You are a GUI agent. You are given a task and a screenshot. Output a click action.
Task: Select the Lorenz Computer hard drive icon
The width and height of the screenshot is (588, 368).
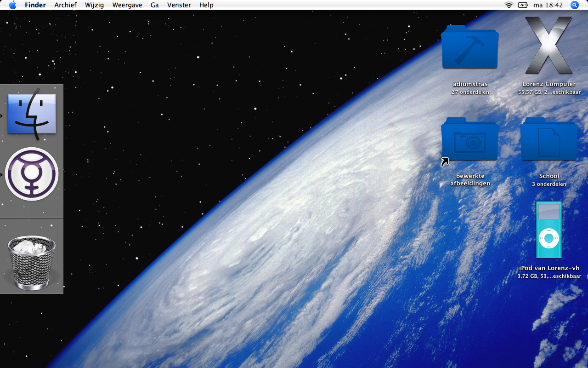(x=549, y=46)
